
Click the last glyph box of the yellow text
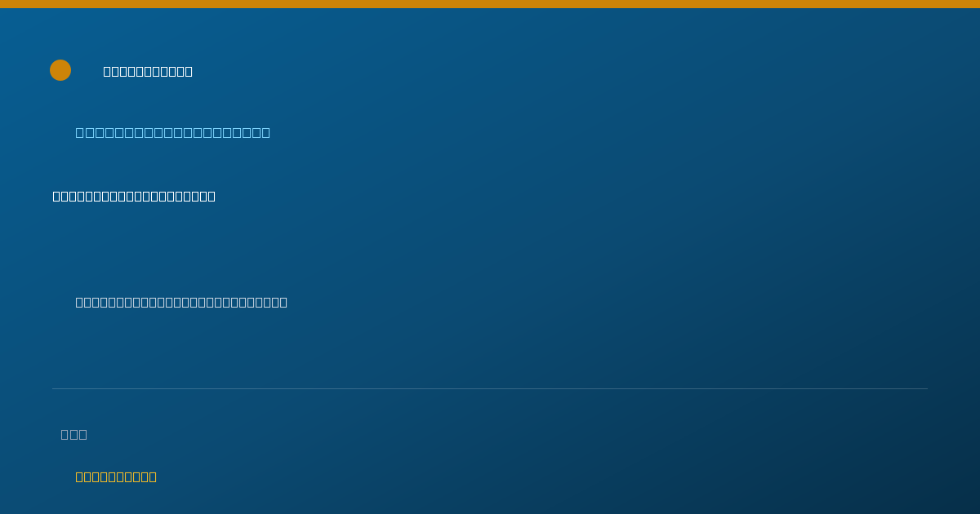click(x=153, y=476)
